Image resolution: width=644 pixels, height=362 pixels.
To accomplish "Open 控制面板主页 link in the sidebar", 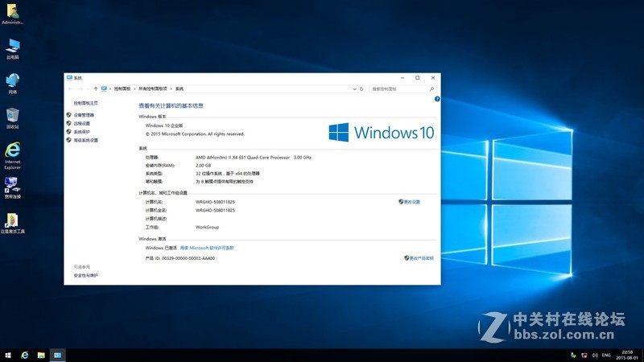I will (86, 103).
